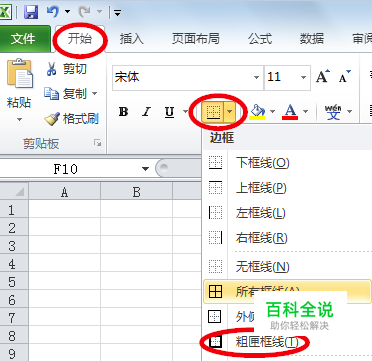Open the font name dropdown list
The height and width of the screenshot is (361, 372).
(256, 78)
